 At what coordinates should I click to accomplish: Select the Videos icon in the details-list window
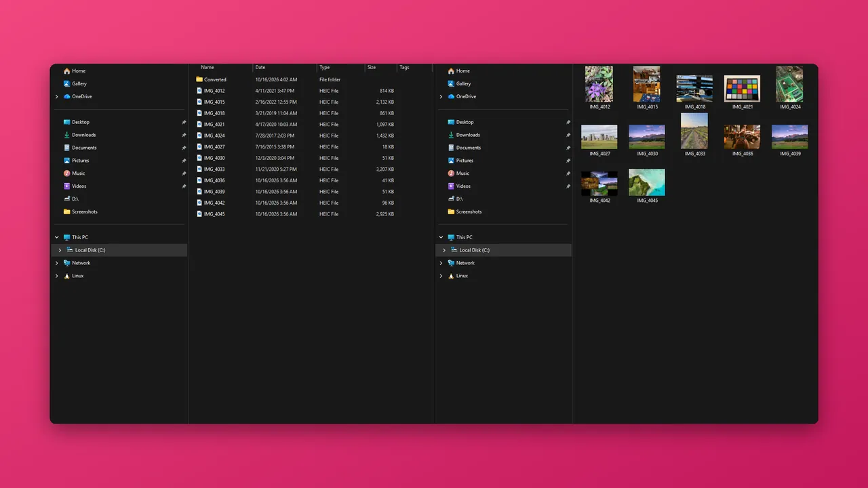pyautogui.click(x=66, y=186)
